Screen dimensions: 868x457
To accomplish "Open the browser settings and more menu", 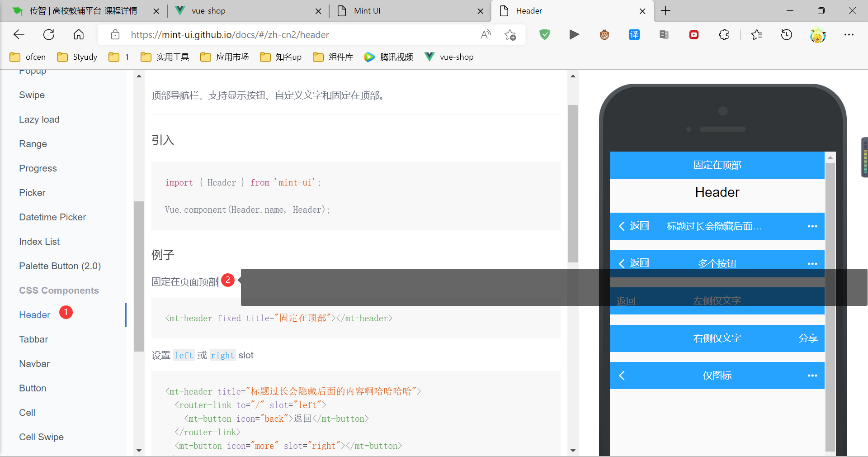I will tap(849, 34).
